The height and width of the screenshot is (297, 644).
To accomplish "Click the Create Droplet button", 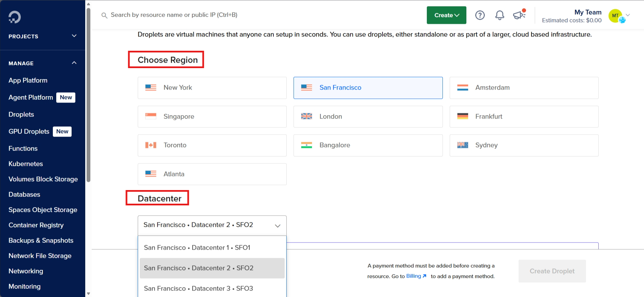I will [x=552, y=271].
